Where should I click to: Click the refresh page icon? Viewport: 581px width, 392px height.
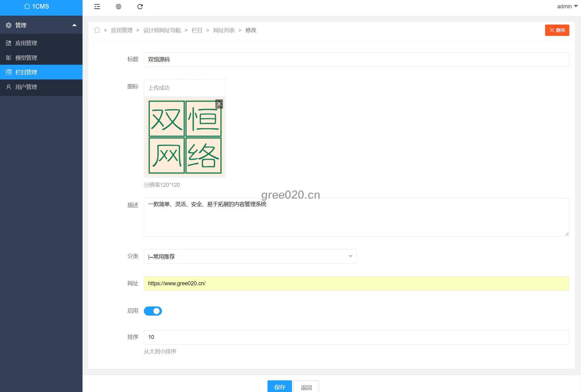coord(140,6)
